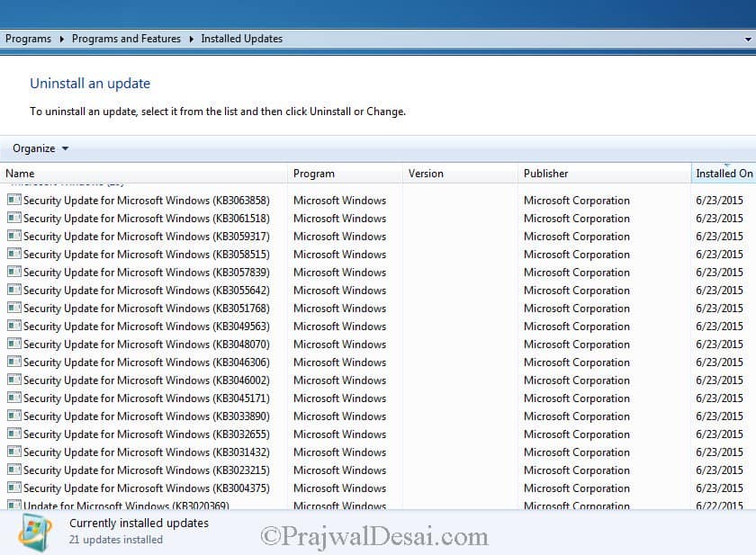Sort list by the Publisher column
756x555 pixels.
coord(605,174)
